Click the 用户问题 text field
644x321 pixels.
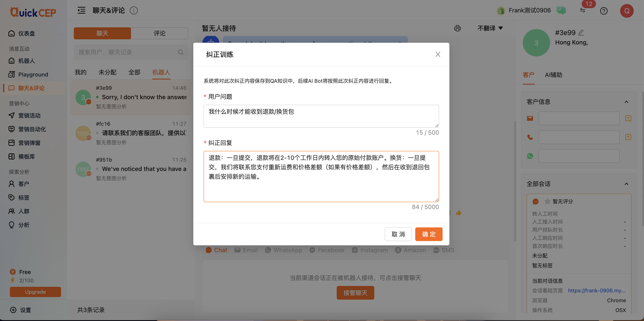pos(321,116)
